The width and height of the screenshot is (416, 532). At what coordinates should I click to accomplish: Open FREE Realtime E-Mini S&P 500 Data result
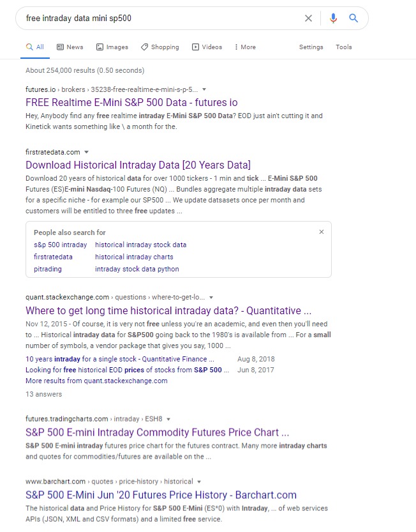[x=131, y=102]
